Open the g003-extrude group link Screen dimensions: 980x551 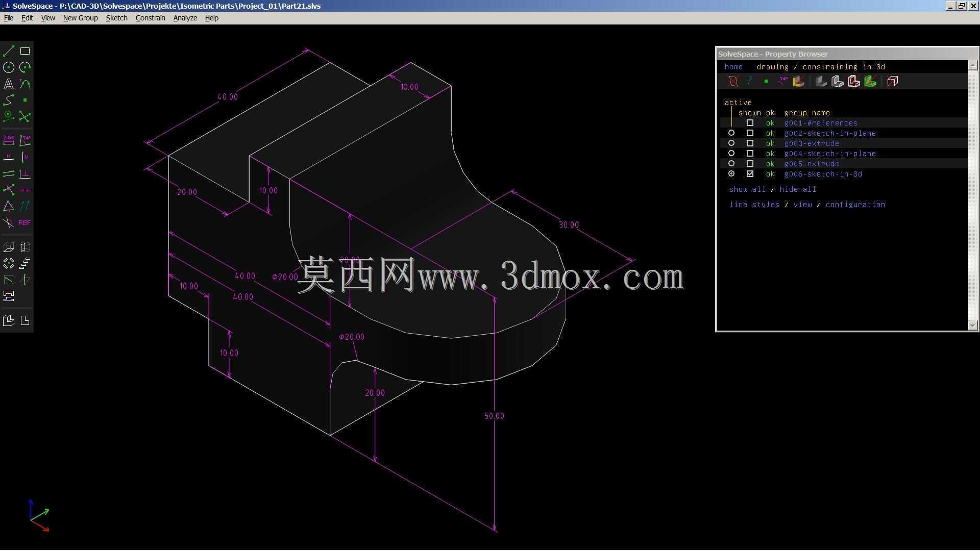point(812,143)
